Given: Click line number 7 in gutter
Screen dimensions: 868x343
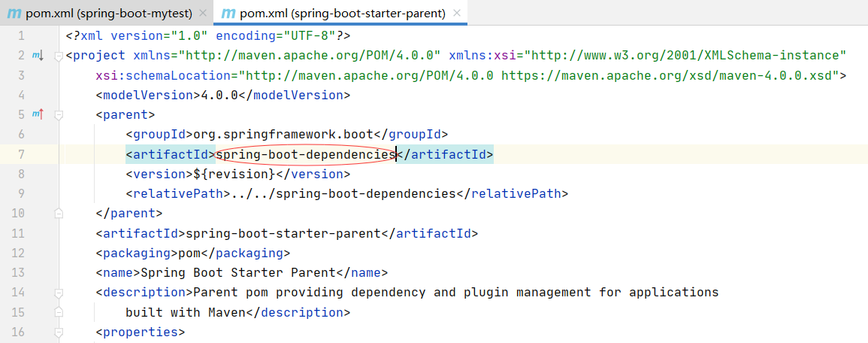Looking at the screenshot, I should tap(21, 154).
